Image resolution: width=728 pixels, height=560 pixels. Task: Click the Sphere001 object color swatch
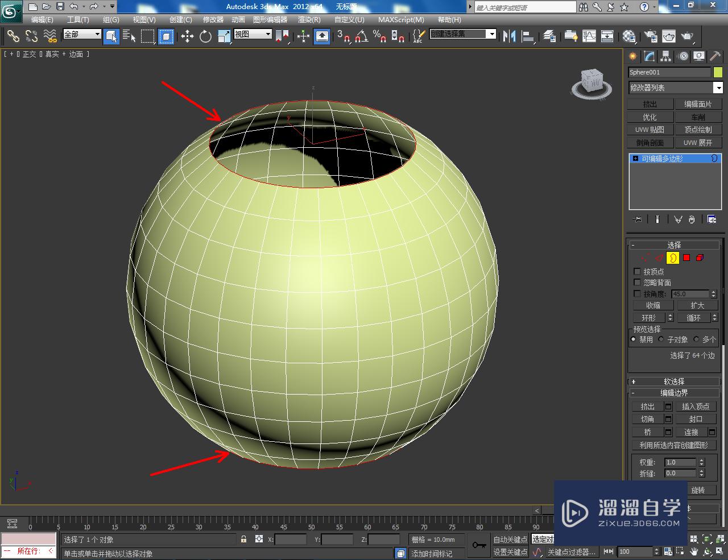tap(718, 73)
